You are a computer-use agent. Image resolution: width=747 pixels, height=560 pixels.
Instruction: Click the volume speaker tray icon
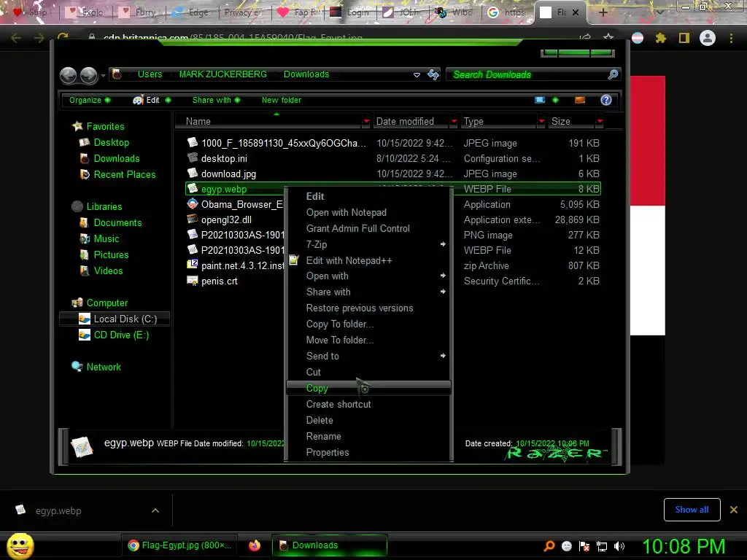619,546
